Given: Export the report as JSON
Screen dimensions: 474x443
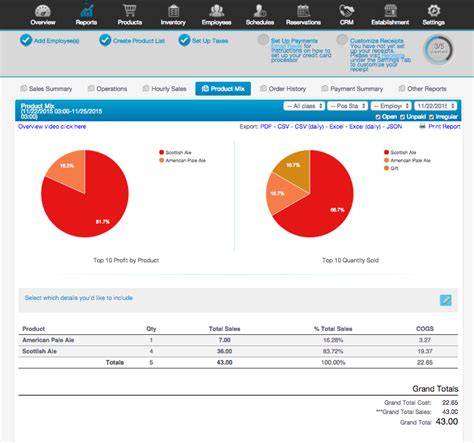Looking at the screenshot, I should [x=394, y=127].
